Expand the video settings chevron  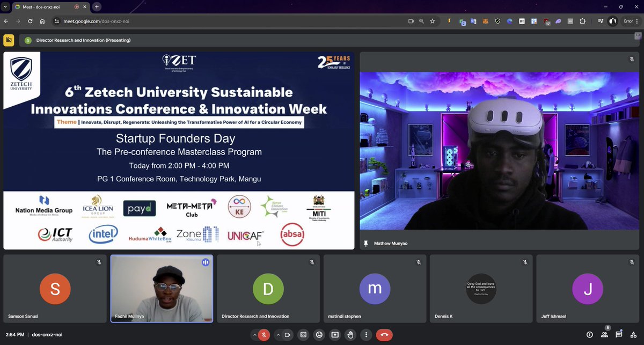[x=278, y=335]
